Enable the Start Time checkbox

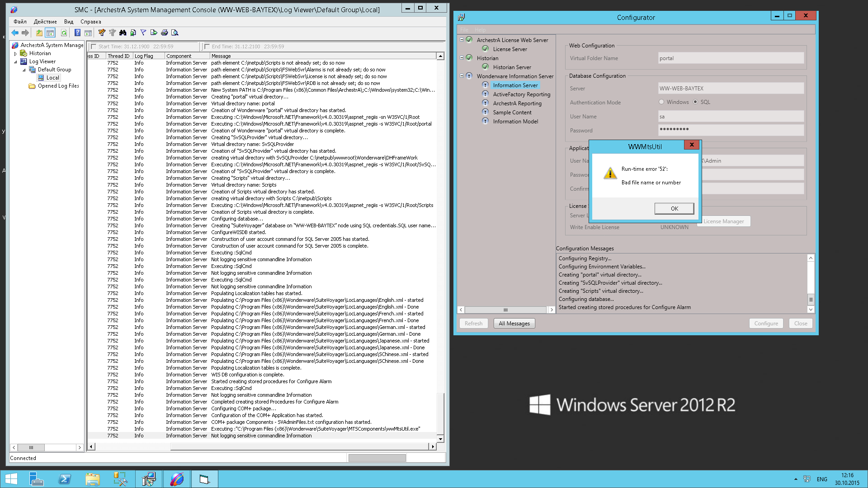coord(94,47)
